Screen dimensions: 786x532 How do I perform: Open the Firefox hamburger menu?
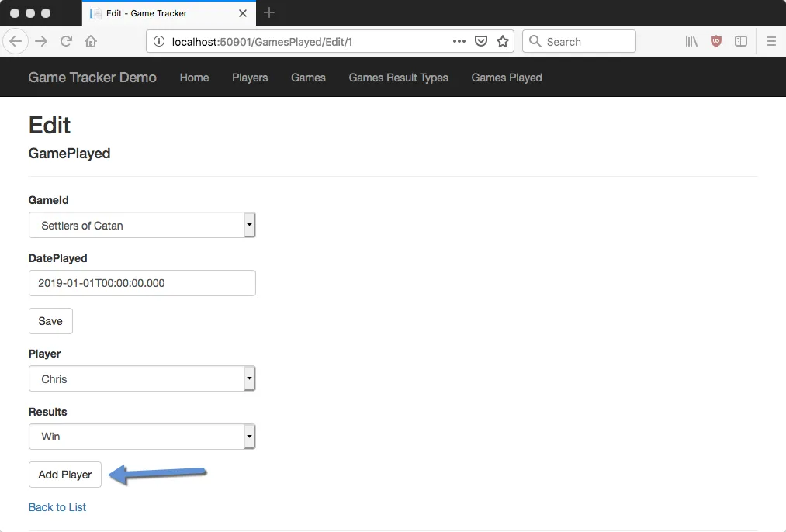pos(771,41)
